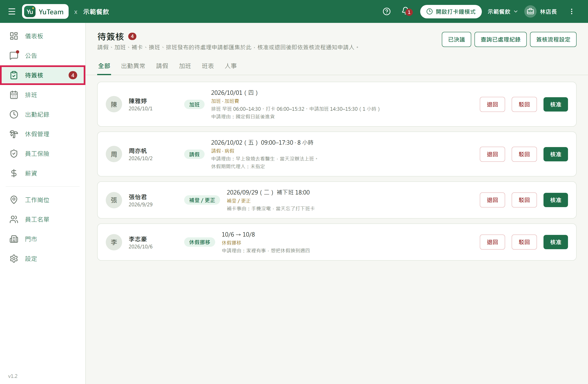The image size is (588, 384).
Task: Click the 林店長 briefcase avatar icon
Action: (530, 11)
